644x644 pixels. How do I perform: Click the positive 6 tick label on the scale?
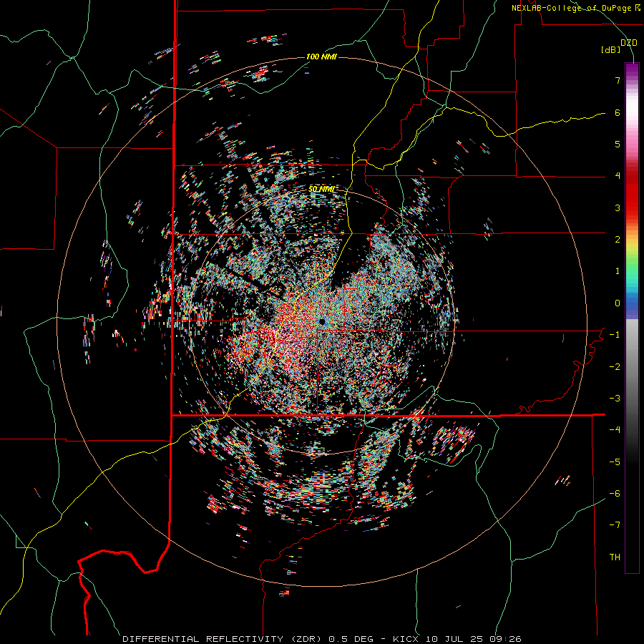pos(618,112)
